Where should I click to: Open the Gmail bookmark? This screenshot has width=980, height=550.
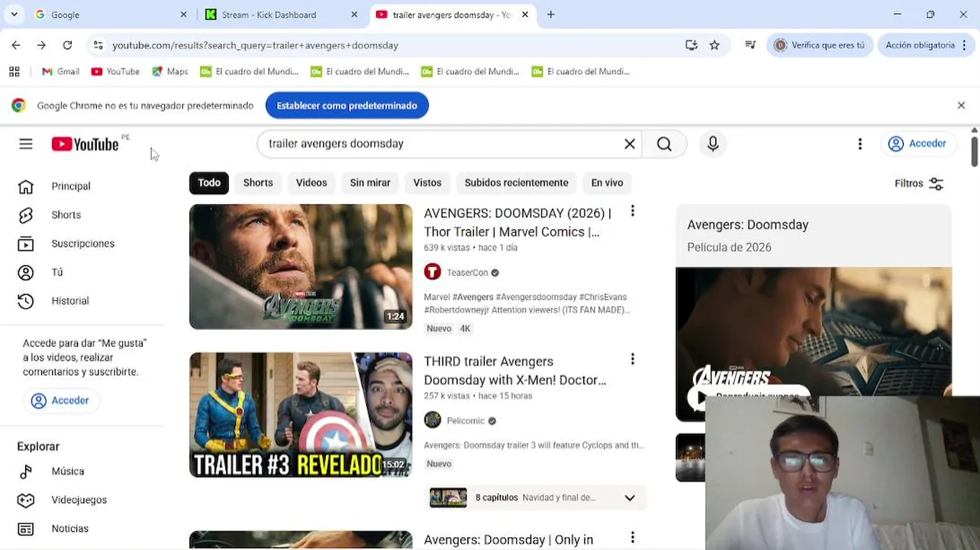[60, 71]
